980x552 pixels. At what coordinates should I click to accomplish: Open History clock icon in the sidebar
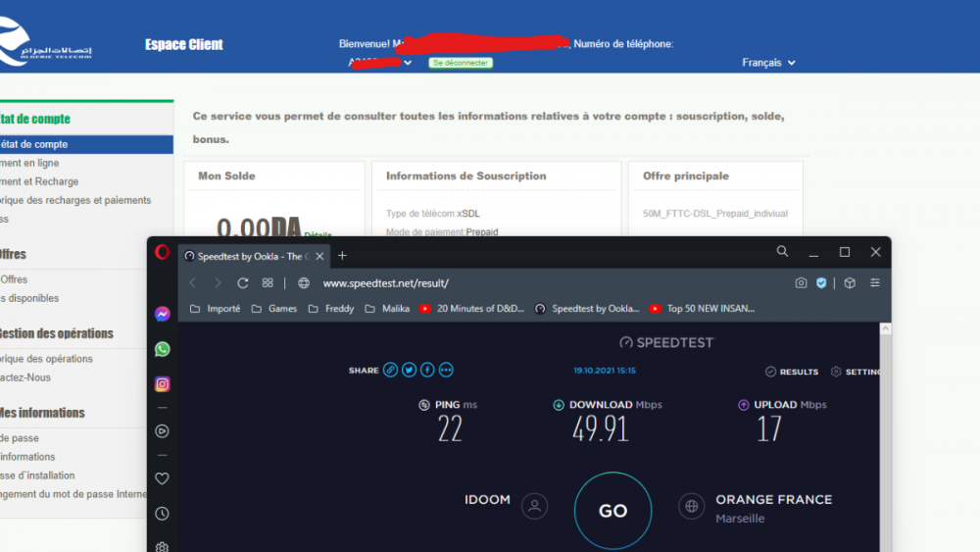click(163, 514)
